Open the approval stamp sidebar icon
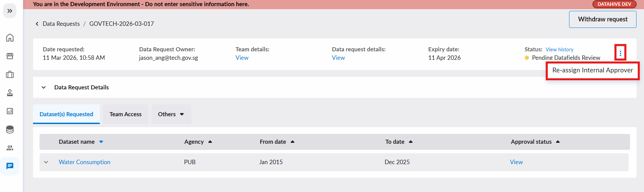 (10, 93)
